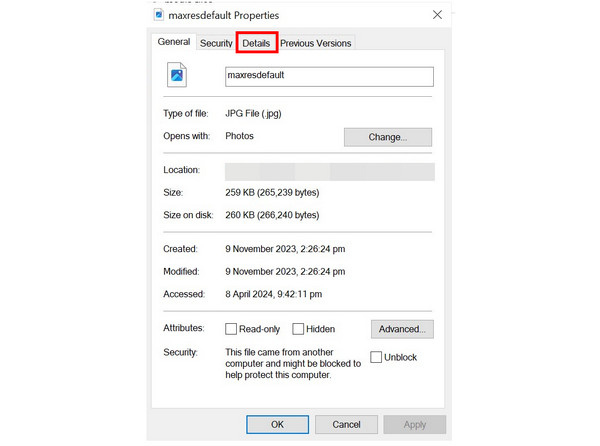Confirm with the OK button
Image resolution: width=600 pixels, height=446 pixels.
277,425
